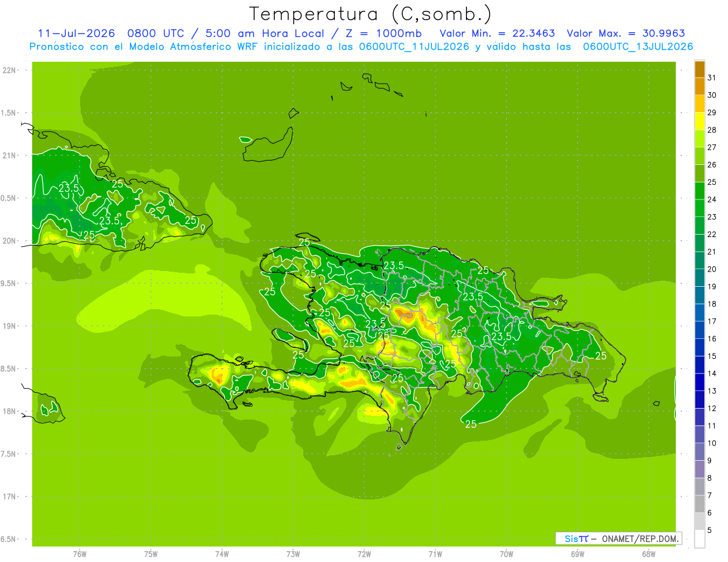Click the purple legend band between 9 and 10

699,452
